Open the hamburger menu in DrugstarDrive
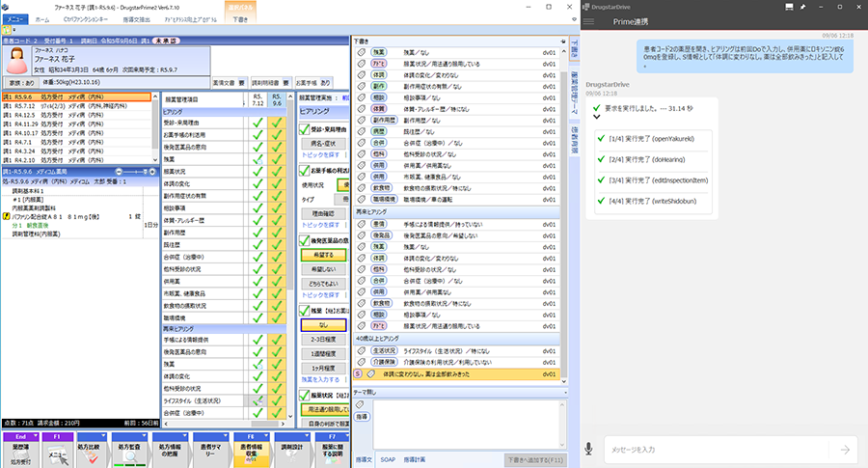The width and height of the screenshot is (868, 468). click(x=589, y=21)
